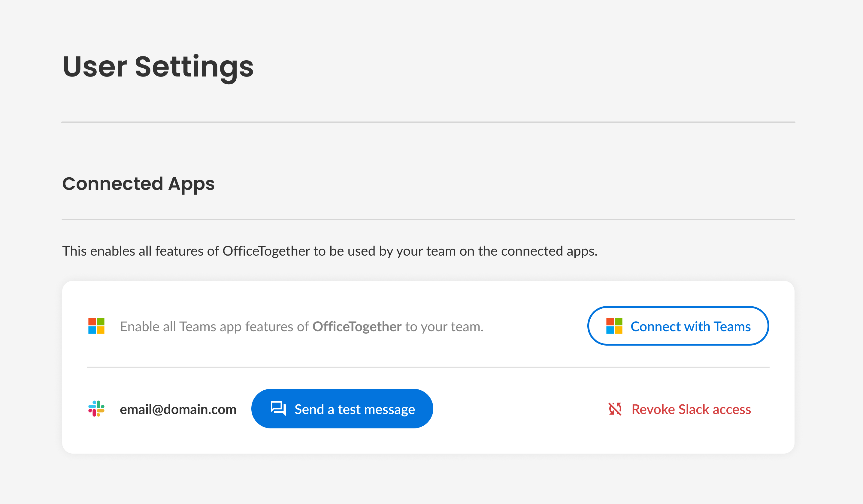Click the "Connect with Teams" label text

click(691, 326)
